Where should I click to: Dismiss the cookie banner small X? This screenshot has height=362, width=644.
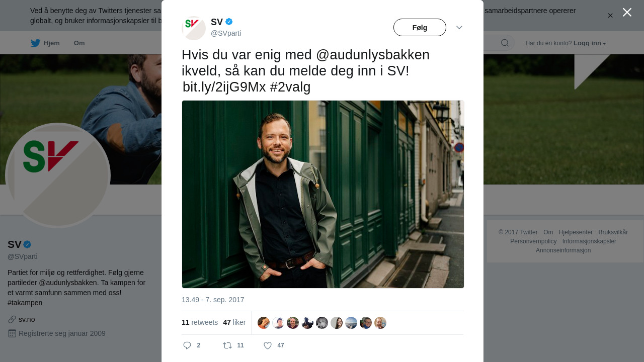click(610, 16)
